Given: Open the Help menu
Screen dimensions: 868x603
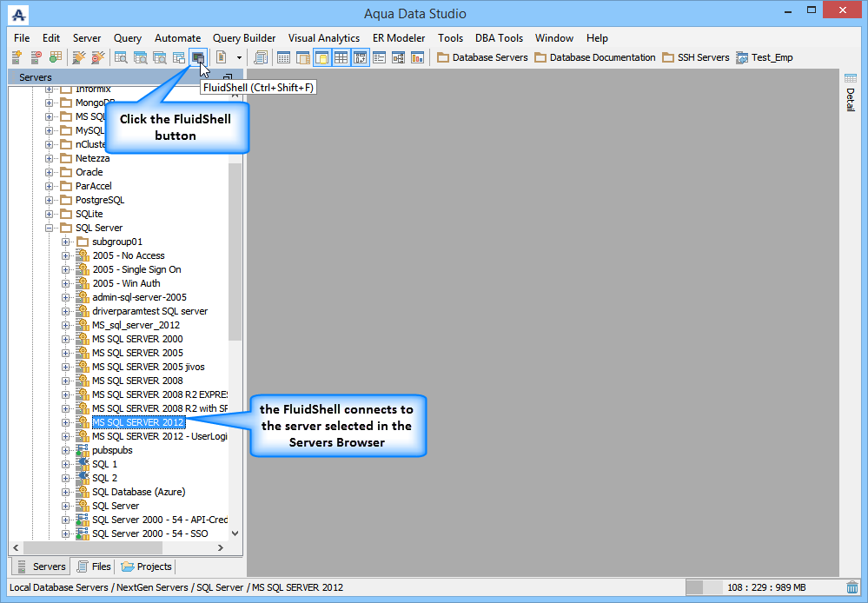Looking at the screenshot, I should (x=597, y=38).
